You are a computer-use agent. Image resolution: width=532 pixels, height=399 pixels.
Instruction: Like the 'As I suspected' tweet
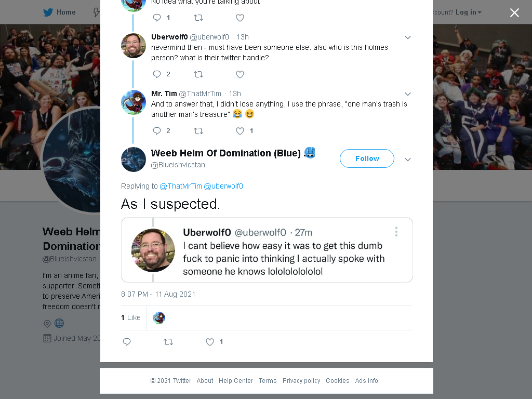point(210,342)
